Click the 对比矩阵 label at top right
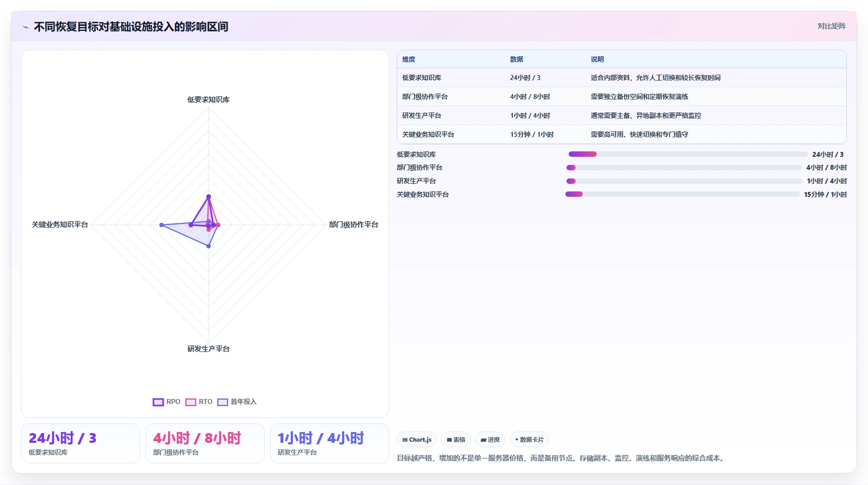 (831, 26)
